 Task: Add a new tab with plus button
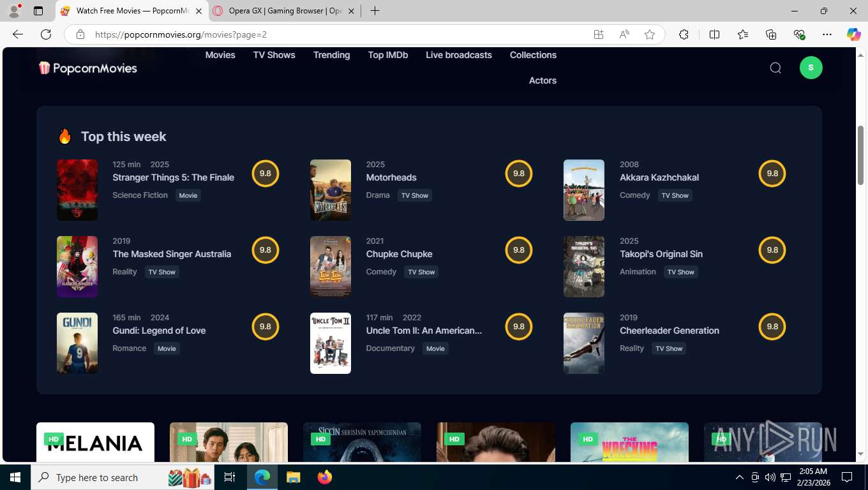click(x=375, y=11)
